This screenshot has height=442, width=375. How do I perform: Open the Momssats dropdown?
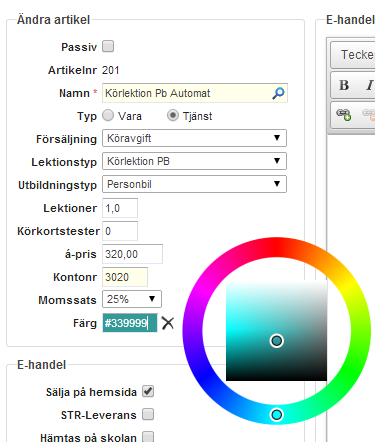click(x=132, y=299)
